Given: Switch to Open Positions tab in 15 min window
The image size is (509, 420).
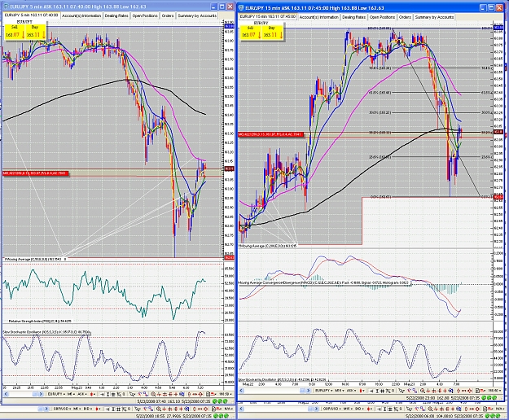Looking at the screenshot, I should [x=382, y=17].
